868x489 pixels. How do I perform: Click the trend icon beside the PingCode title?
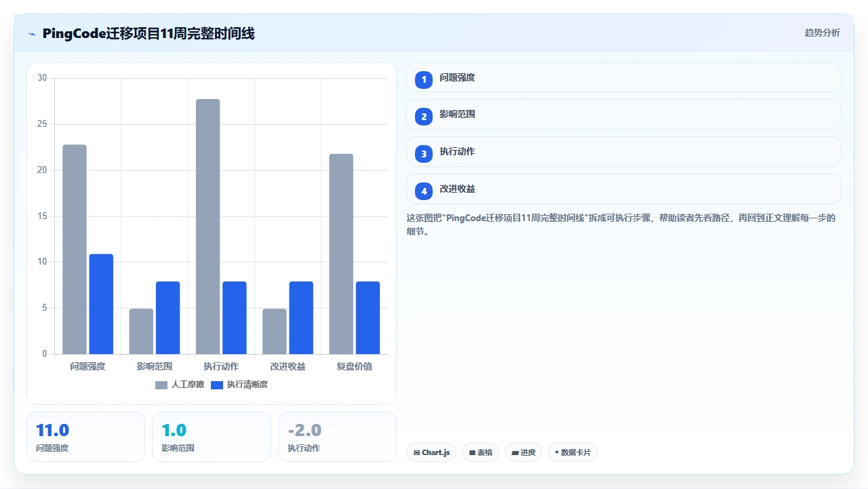pos(33,34)
